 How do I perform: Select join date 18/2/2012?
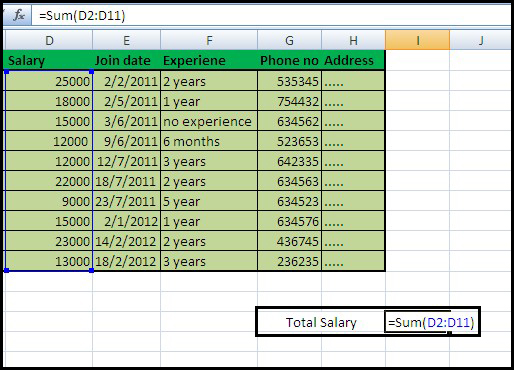coord(127,261)
